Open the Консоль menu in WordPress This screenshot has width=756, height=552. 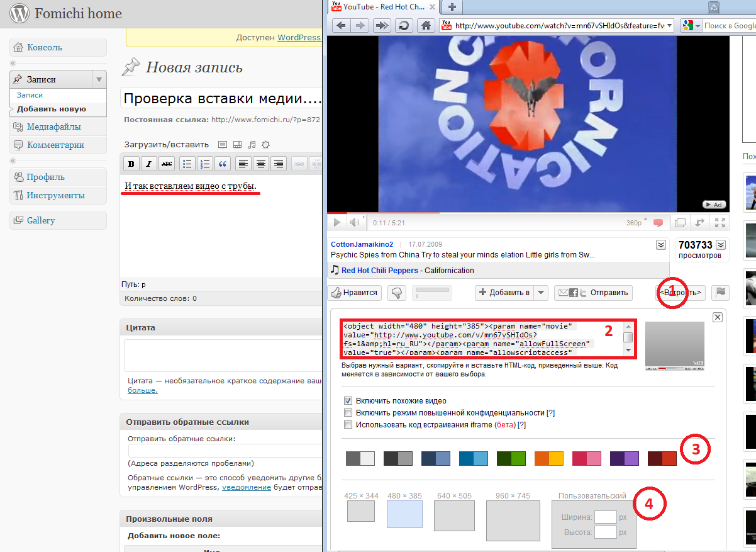click(58, 47)
